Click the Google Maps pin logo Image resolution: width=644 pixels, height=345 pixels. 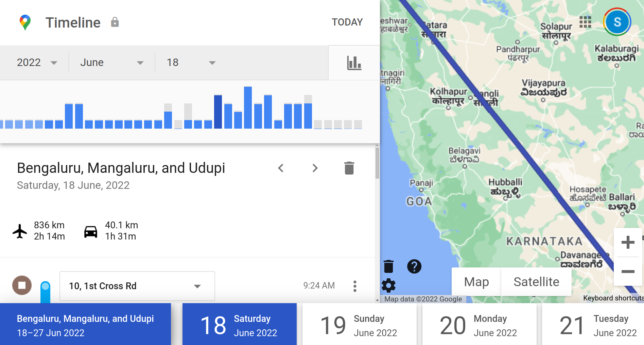pos(25,22)
